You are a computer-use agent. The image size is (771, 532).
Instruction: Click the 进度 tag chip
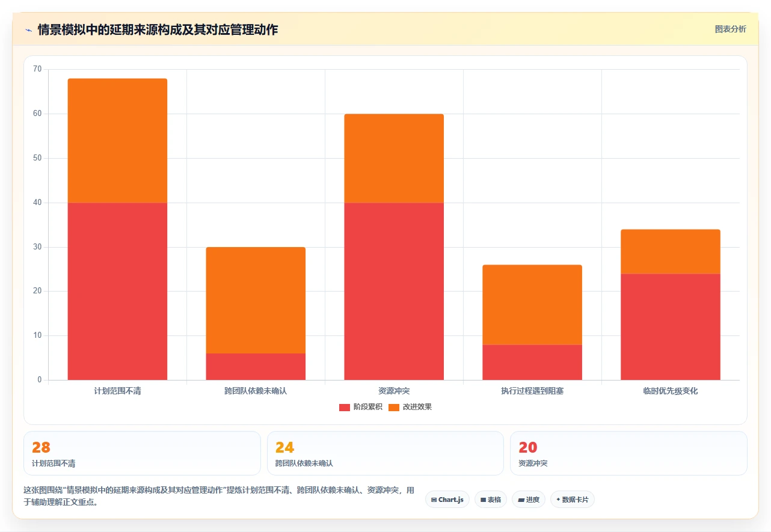529,500
